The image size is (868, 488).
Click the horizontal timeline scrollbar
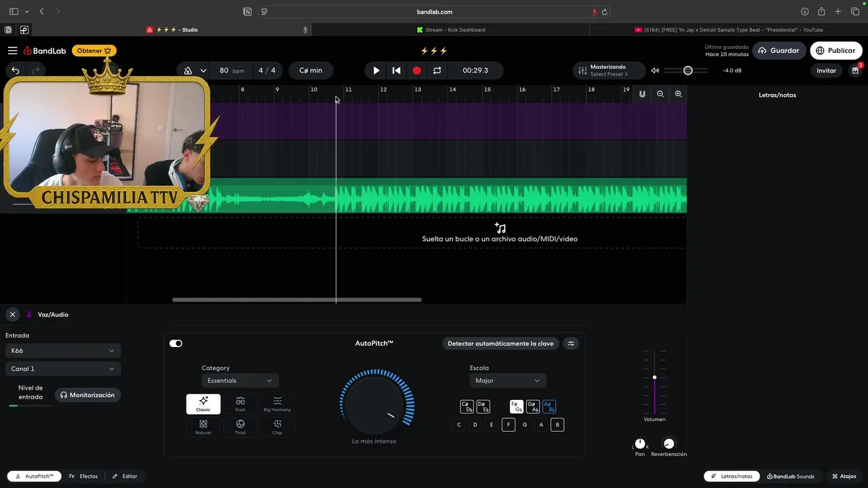pyautogui.click(x=297, y=300)
